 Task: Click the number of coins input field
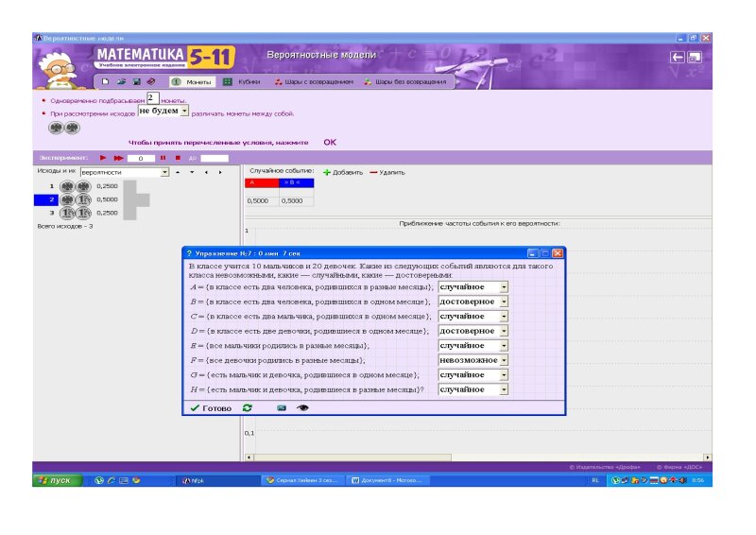(x=152, y=97)
